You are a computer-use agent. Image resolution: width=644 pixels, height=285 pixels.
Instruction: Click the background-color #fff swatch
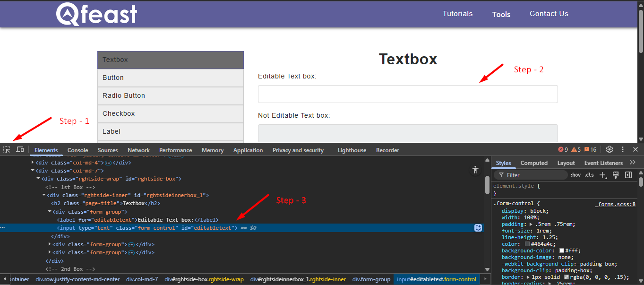562,251
